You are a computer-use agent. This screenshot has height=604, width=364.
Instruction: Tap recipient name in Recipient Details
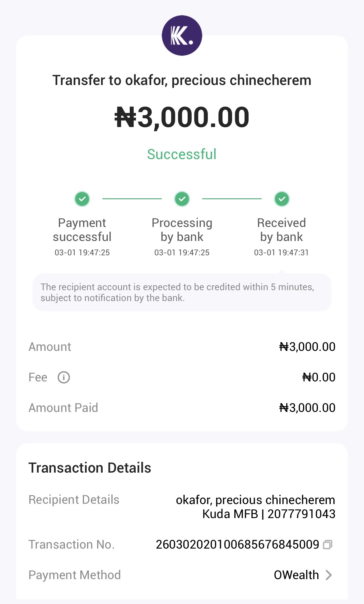pyautogui.click(x=255, y=500)
